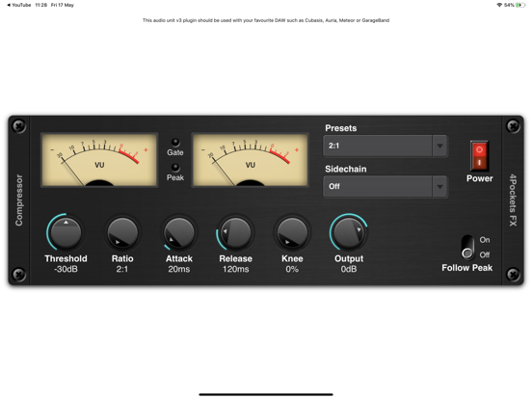This screenshot has width=532, height=399.
Task: Click the Knee knob
Action: pos(292,233)
